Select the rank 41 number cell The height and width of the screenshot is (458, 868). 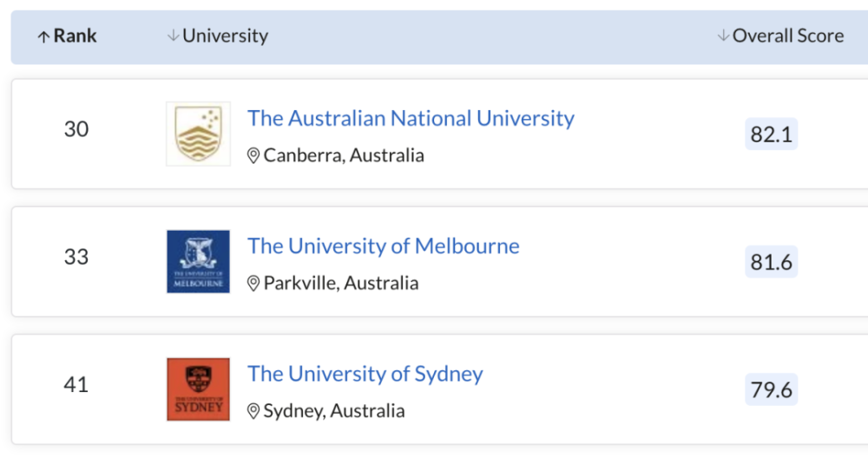click(76, 385)
